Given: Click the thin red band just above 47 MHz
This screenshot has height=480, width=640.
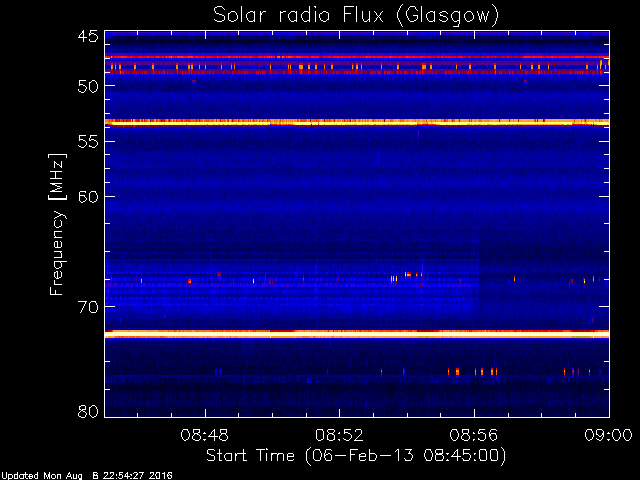Looking at the screenshot, I should pos(357,58).
